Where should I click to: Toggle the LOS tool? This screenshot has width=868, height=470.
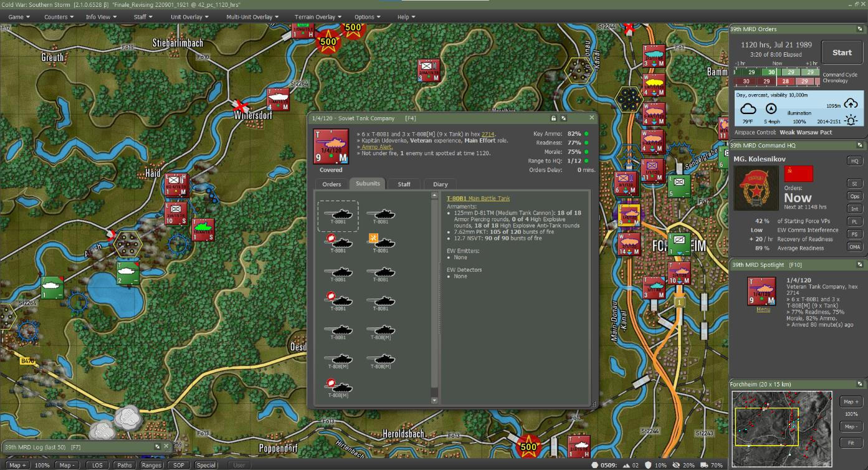point(97,465)
